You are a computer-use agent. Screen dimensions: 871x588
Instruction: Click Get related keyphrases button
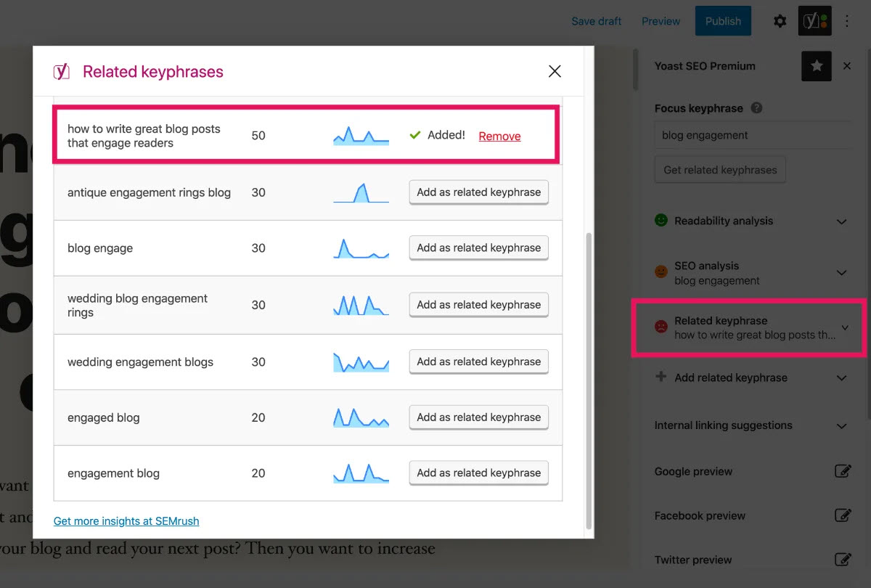[720, 170]
